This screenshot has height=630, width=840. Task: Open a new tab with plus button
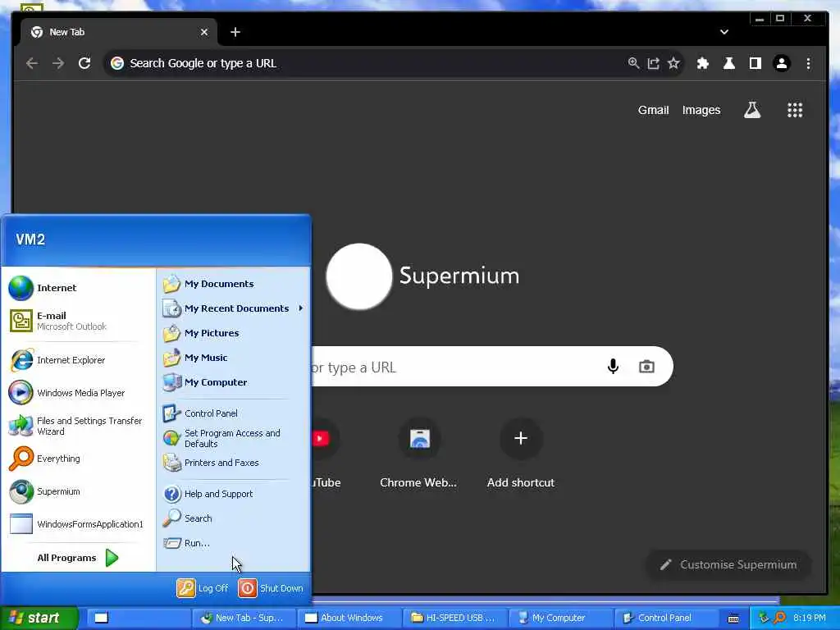[x=235, y=32]
